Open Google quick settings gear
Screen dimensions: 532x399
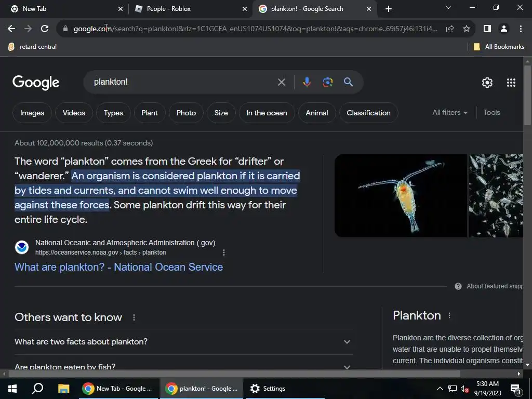coord(487,83)
